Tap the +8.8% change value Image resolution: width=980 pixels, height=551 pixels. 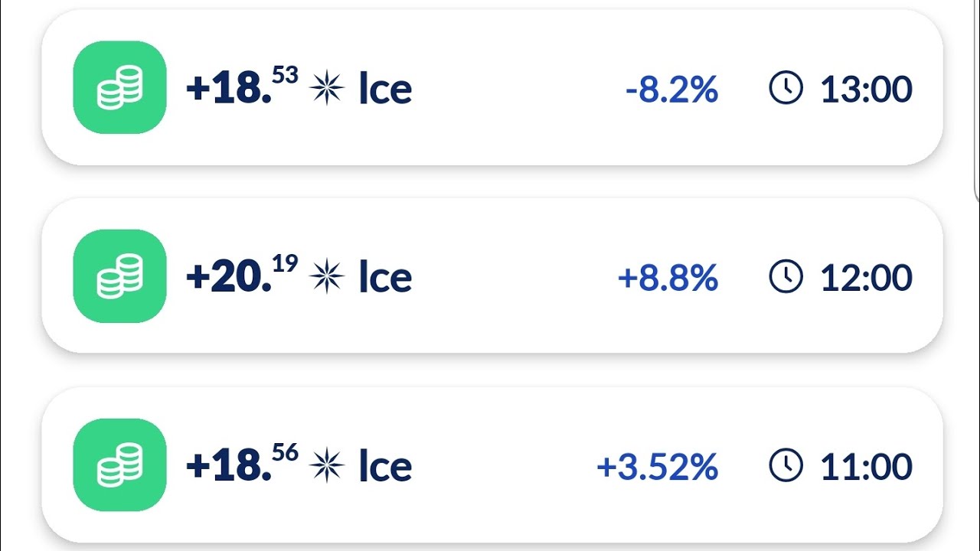668,279
